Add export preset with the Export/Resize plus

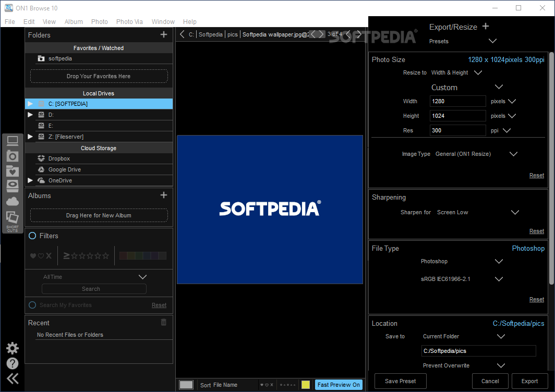pos(486,26)
